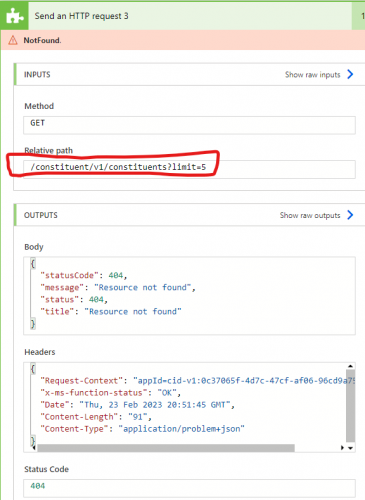
Task: Click the "title": "Resource not found" line
Action: pos(111,311)
